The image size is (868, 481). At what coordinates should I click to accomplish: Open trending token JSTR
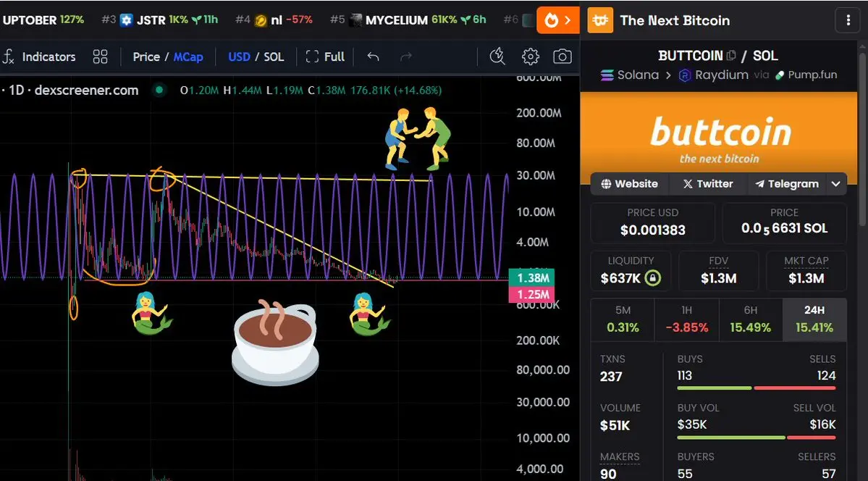[x=159, y=20]
